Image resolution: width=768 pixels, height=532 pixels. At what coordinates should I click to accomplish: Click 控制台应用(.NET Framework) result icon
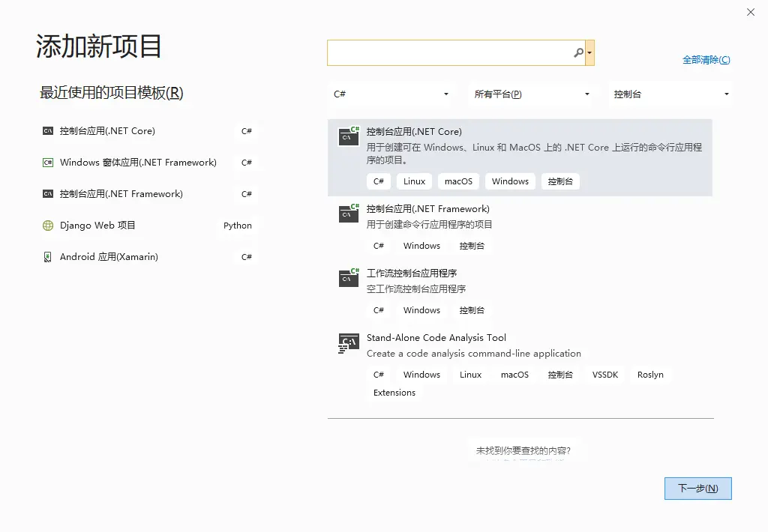[349, 213]
